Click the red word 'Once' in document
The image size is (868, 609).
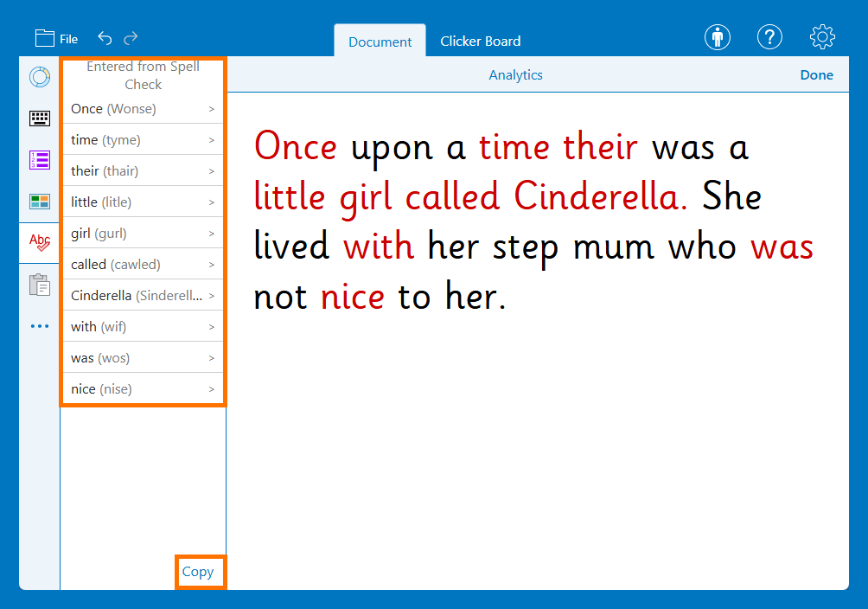(x=296, y=147)
